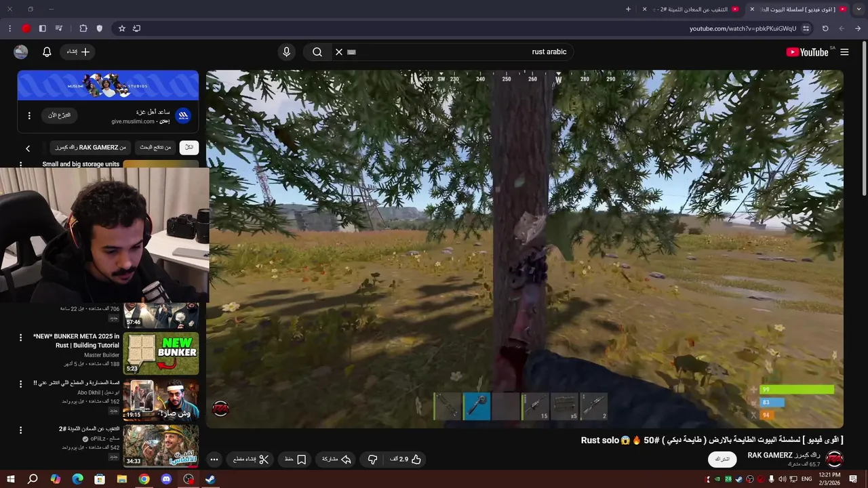The image size is (868, 488).
Task: Open the Abo Dkhil video thumbnail (19:15)
Action: [161, 400]
